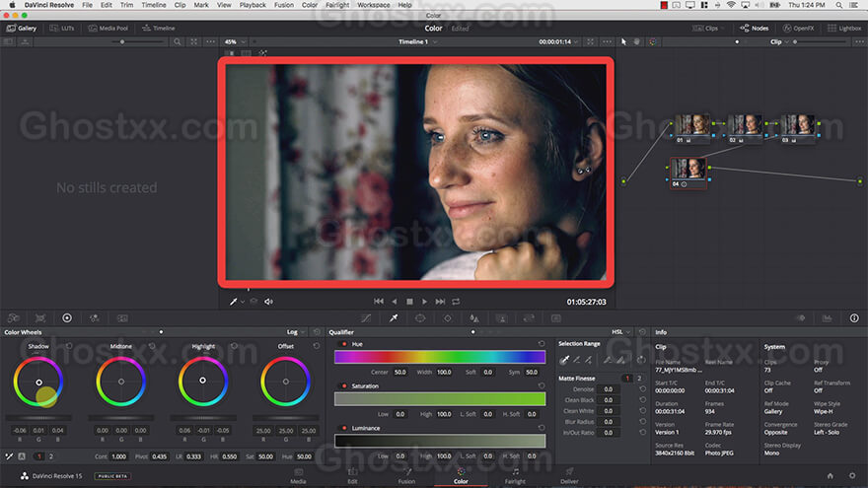868x488 pixels.
Task: Toggle the Saturation qualifier enable dot
Action: tap(344, 386)
